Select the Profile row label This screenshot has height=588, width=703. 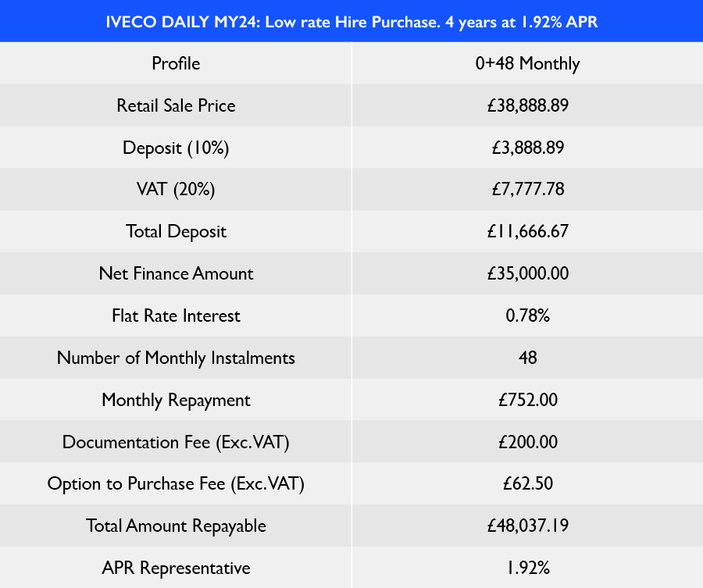coord(176,63)
